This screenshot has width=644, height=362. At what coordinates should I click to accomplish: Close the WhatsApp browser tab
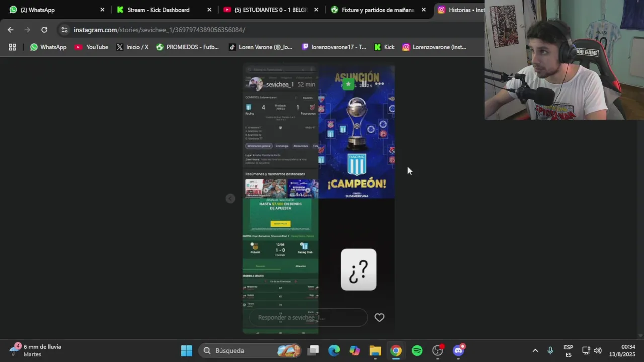point(102,10)
